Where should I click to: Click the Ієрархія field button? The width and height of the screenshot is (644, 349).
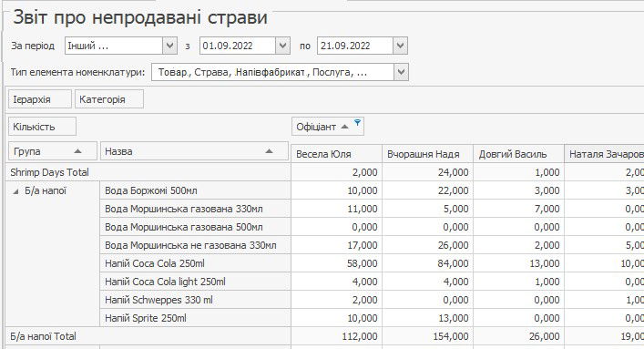[40, 99]
